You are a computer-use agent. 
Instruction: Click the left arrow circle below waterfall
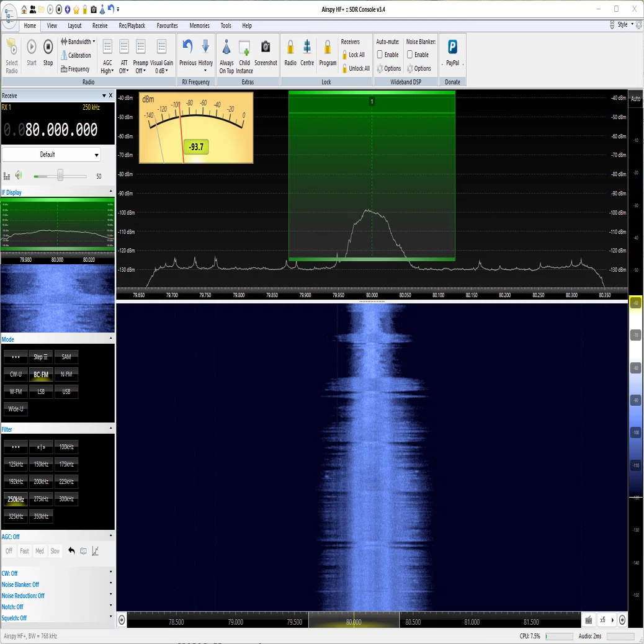[x=122, y=619]
